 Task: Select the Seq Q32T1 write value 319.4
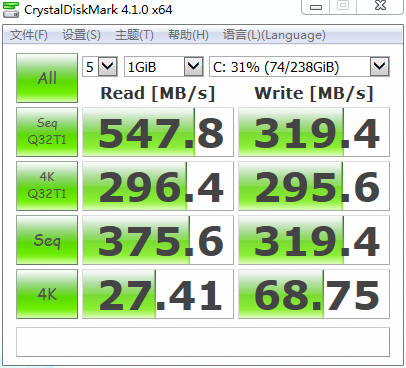pyautogui.click(x=314, y=132)
